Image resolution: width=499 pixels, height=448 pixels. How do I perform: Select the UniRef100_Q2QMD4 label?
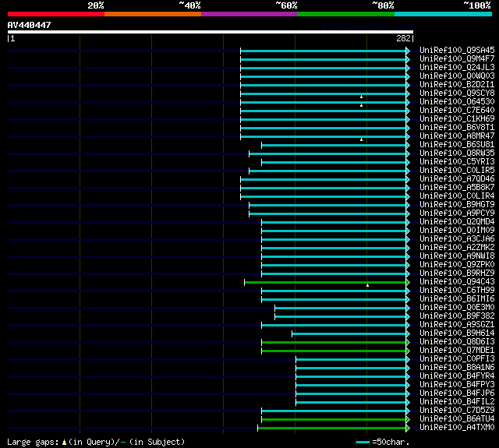pos(457,222)
